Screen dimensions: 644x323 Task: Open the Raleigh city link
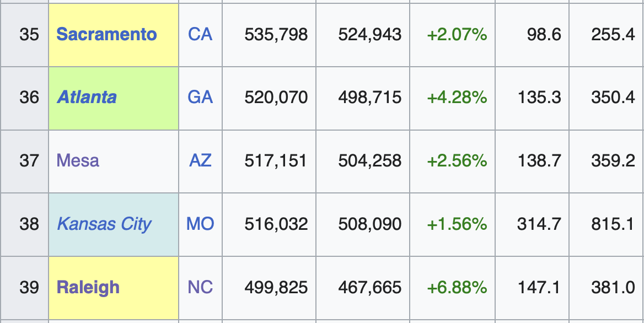(x=88, y=288)
